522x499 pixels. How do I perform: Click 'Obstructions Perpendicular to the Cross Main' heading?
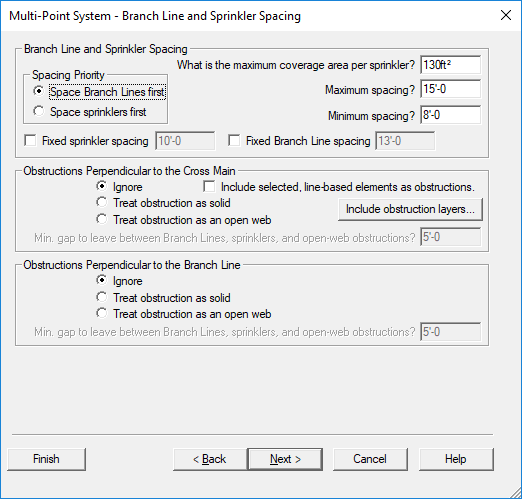pyautogui.click(x=129, y=171)
